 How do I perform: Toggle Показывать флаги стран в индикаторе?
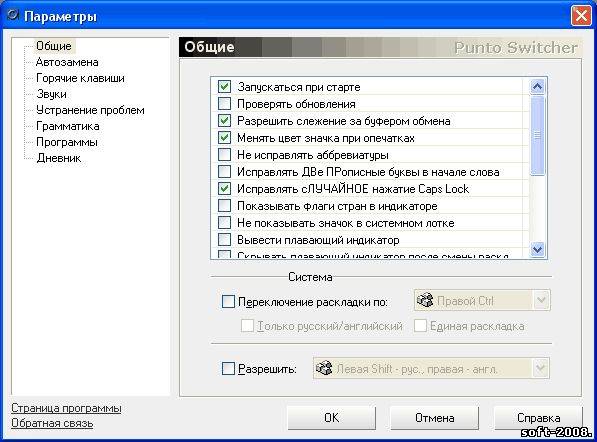coord(224,206)
